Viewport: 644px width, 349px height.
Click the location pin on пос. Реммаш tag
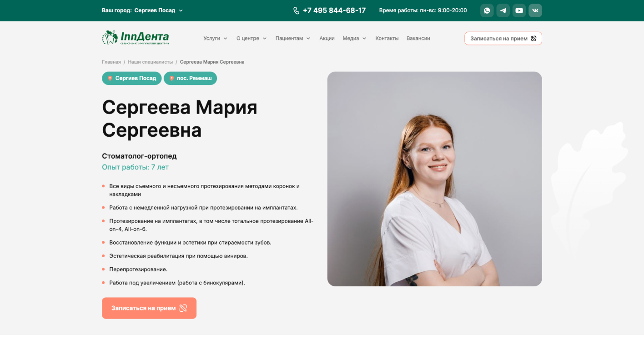click(171, 78)
